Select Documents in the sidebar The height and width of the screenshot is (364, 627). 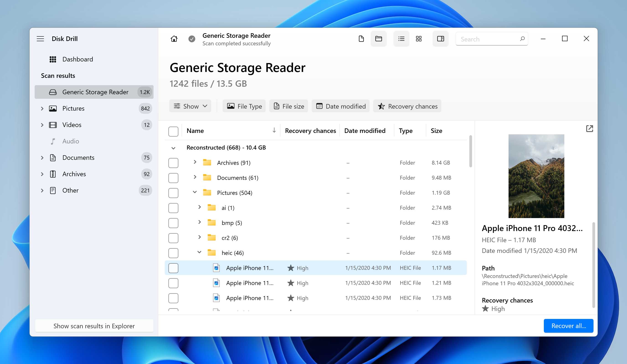78,157
